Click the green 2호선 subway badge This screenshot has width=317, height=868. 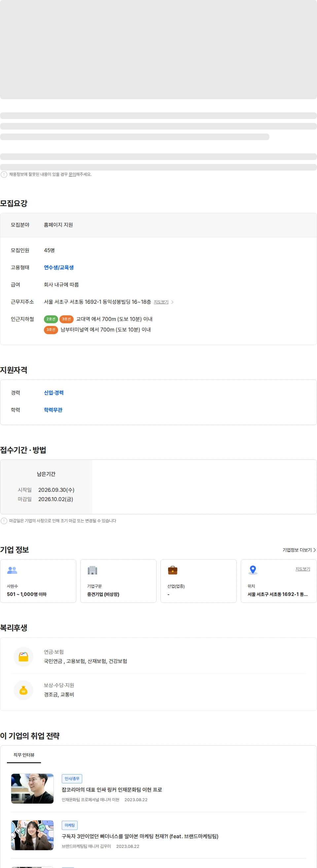(51, 319)
